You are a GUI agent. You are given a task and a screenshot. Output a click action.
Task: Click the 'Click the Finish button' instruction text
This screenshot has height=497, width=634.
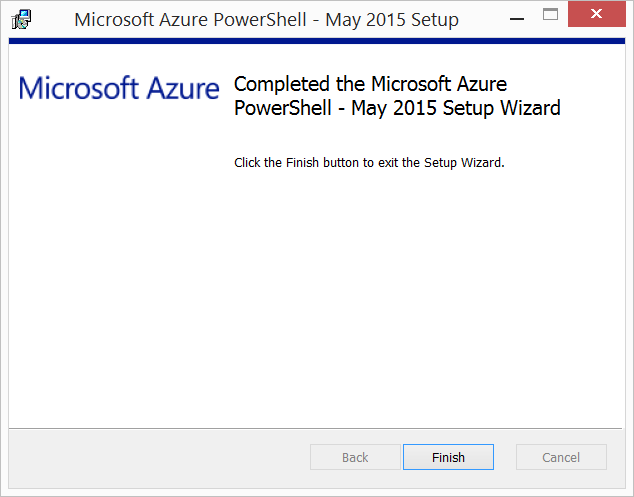(x=369, y=163)
